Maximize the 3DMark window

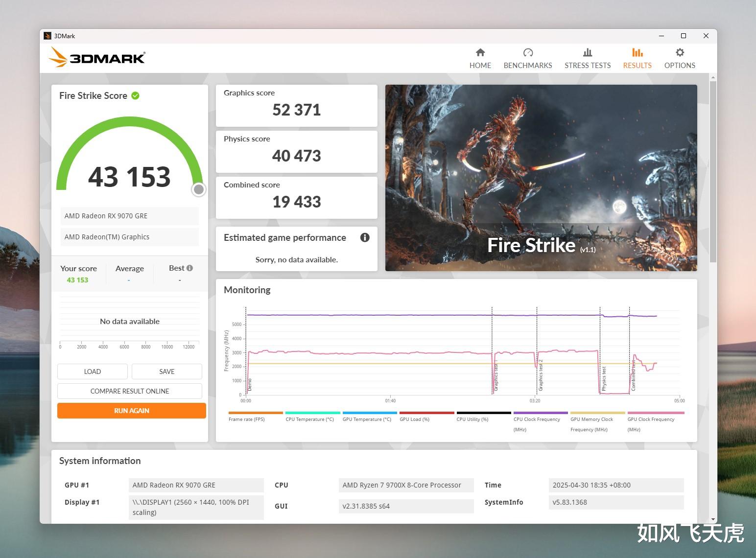[x=684, y=36]
